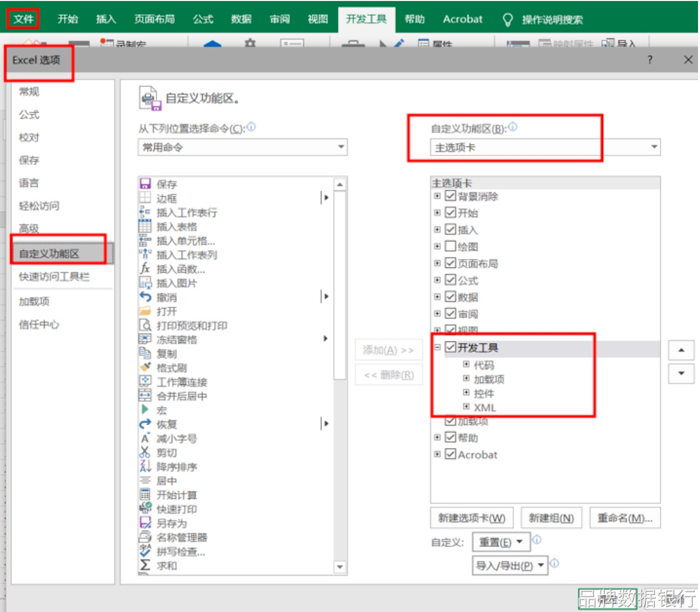Open the 主选项卡 ribbon dropdown
This screenshot has width=700, height=612.
(x=545, y=147)
